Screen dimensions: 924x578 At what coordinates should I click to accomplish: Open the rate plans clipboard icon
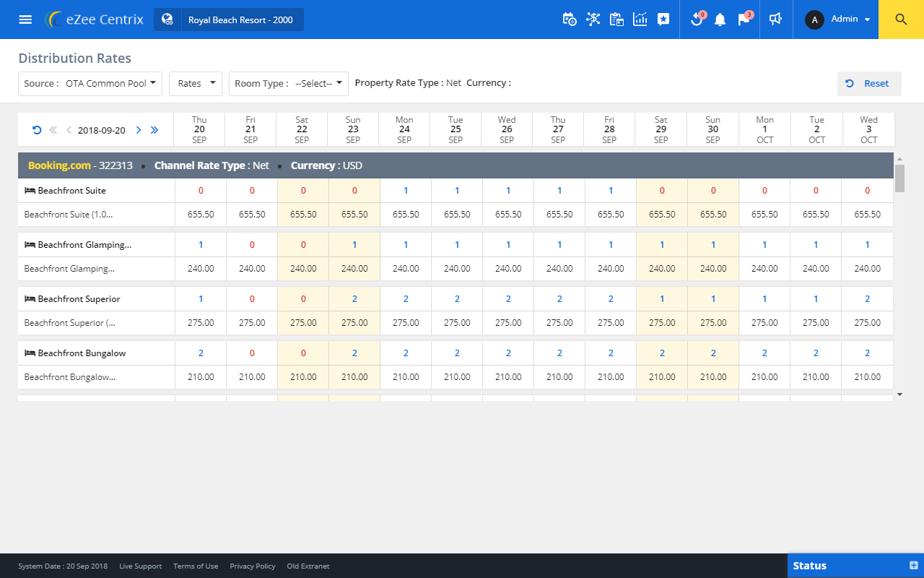coord(616,20)
